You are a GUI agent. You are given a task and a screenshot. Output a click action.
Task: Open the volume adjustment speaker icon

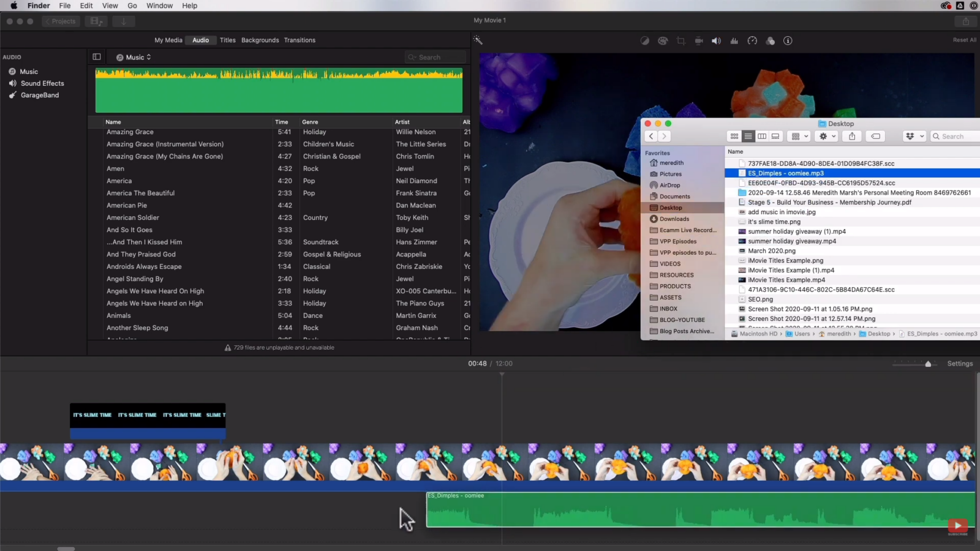[x=716, y=40]
